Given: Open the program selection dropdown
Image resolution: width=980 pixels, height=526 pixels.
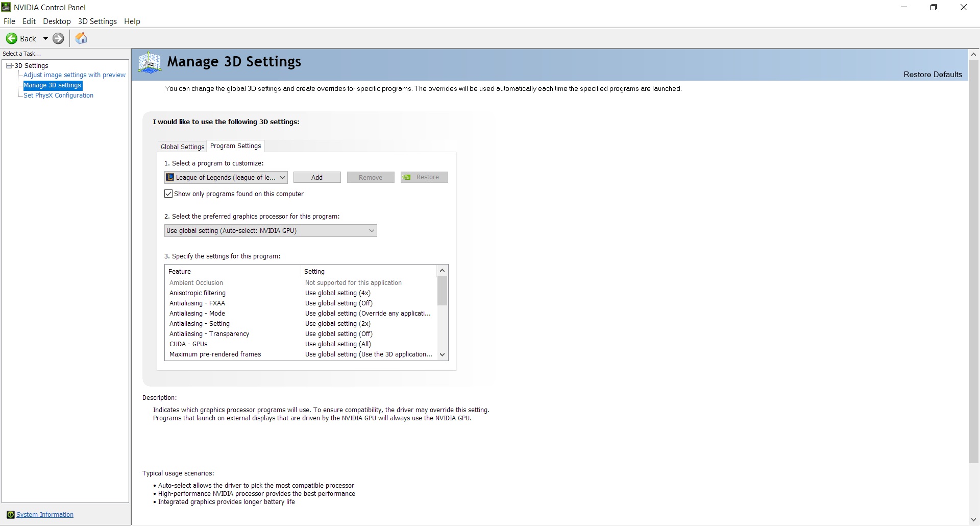Looking at the screenshot, I should (x=226, y=177).
